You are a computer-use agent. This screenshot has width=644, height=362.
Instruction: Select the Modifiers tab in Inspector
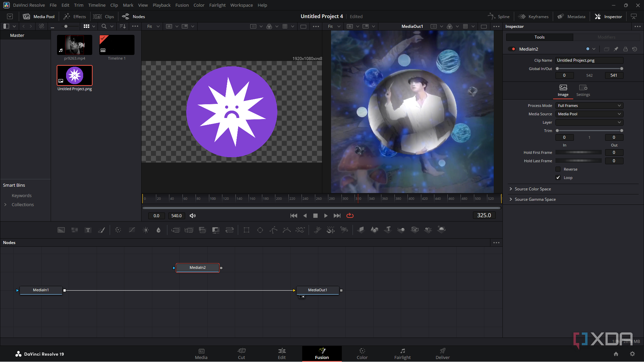point(606,37)
